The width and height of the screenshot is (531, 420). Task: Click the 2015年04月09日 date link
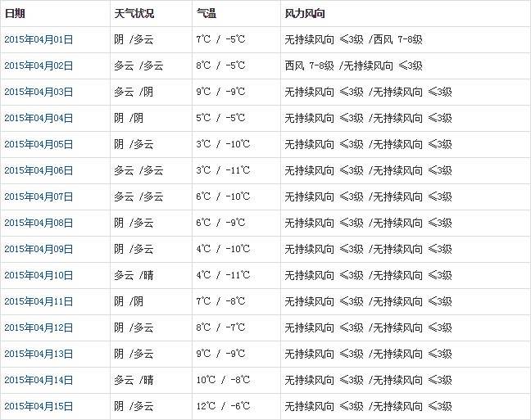[x=39, y=249]
